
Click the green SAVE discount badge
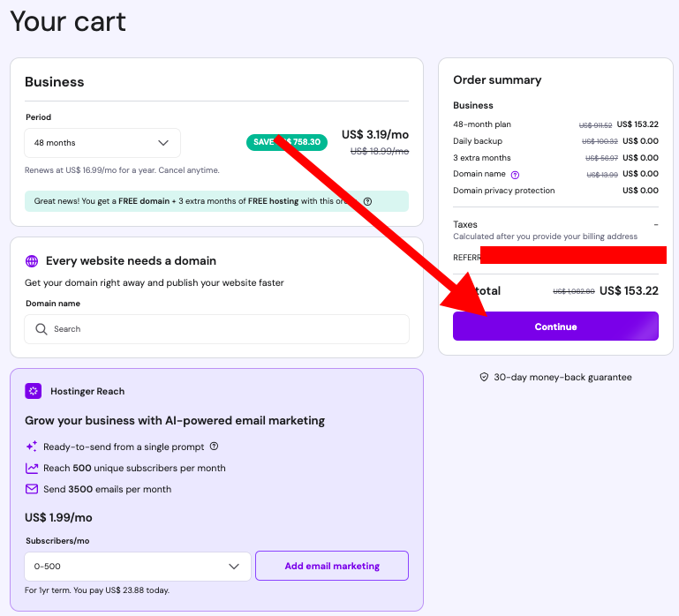(287, 142)
